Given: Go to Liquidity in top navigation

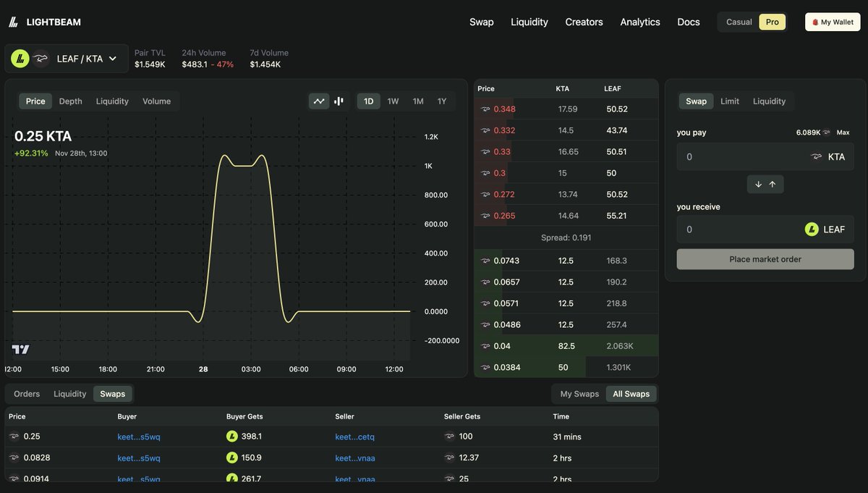Looking at the screenshot, I should pyautogui.click(x=529, y=22).
